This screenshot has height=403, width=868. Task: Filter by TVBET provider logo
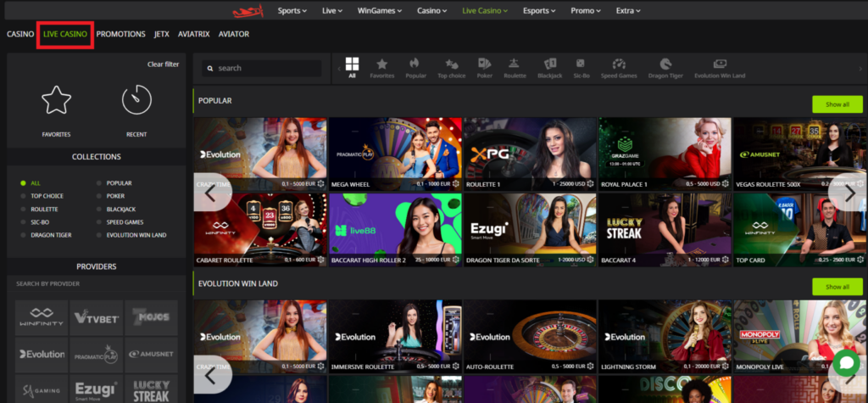97,317
